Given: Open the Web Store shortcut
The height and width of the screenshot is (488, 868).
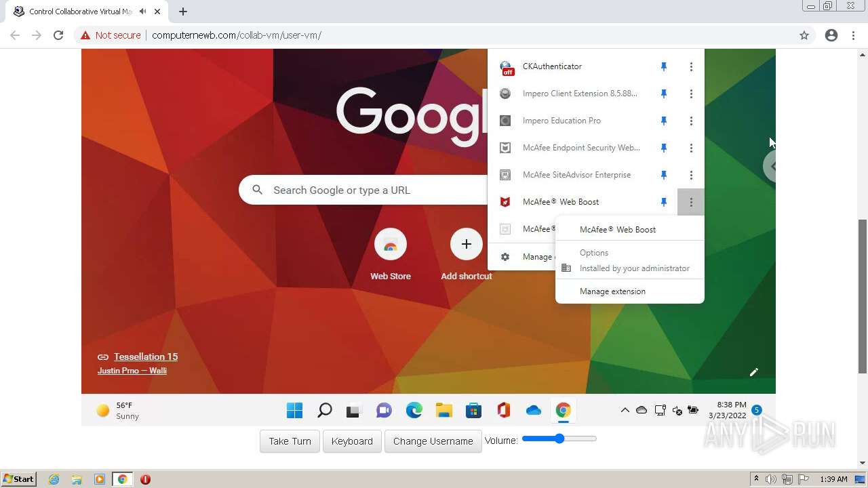Looking at the screenshot, I should pyautogui.click(x=391, y=254).
